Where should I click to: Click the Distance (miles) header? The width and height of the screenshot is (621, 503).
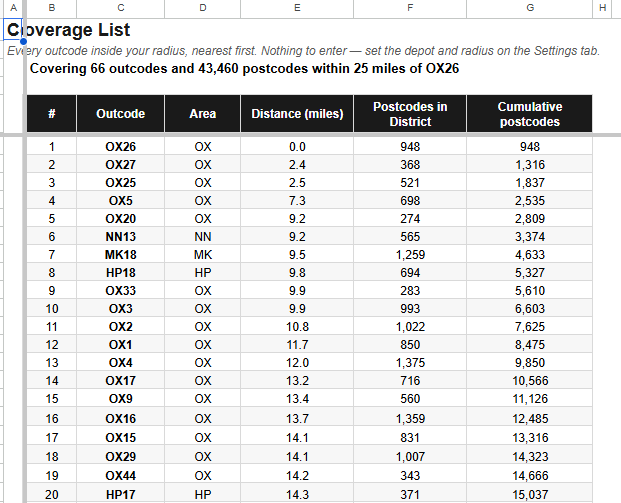[297, 114]
